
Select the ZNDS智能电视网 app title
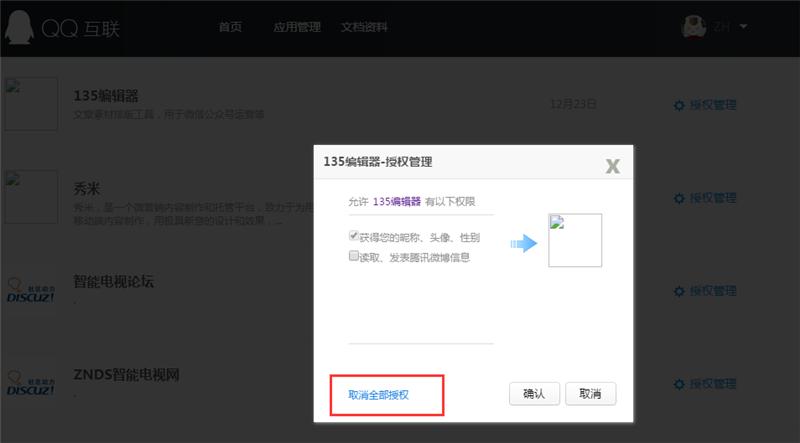point(126,374)
